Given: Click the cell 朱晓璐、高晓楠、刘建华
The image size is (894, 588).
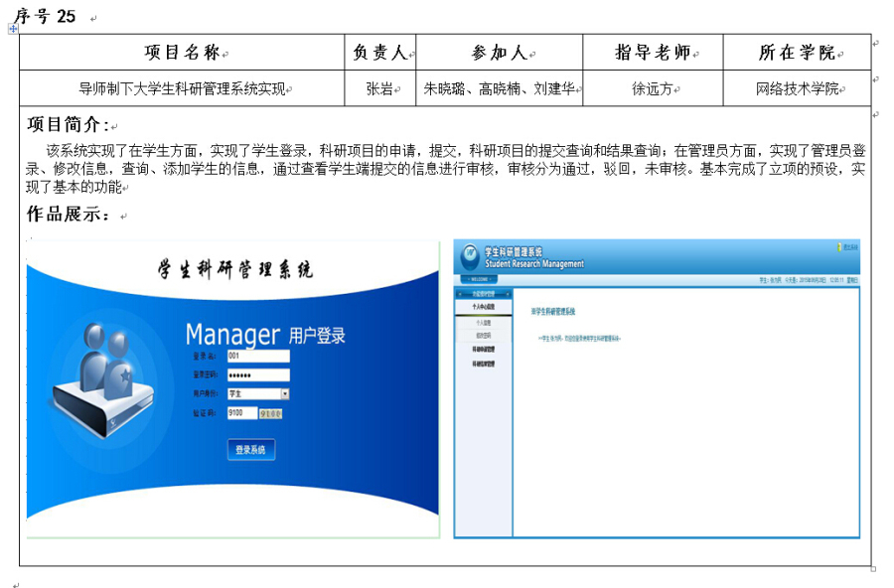Looking at the screenshot, I should click(500, 88).
